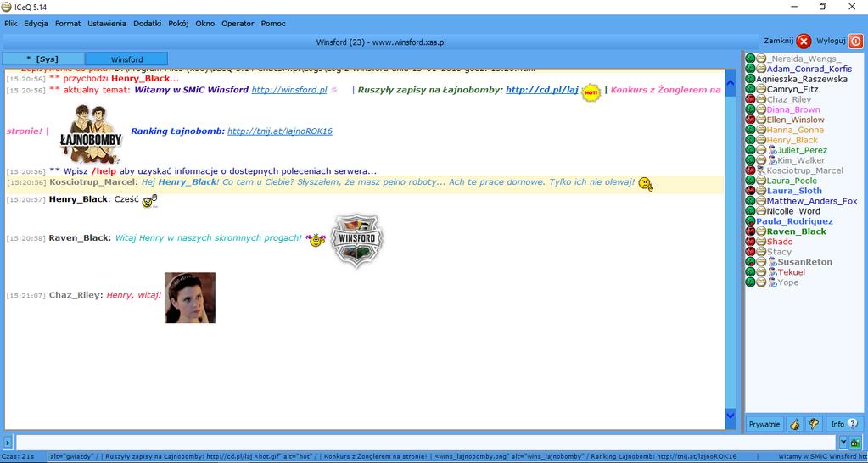Click Raven_Black's nickname in chat message

[79, 238]
